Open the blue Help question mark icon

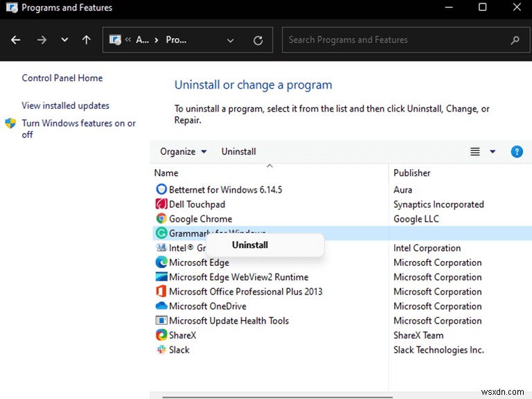517,152
